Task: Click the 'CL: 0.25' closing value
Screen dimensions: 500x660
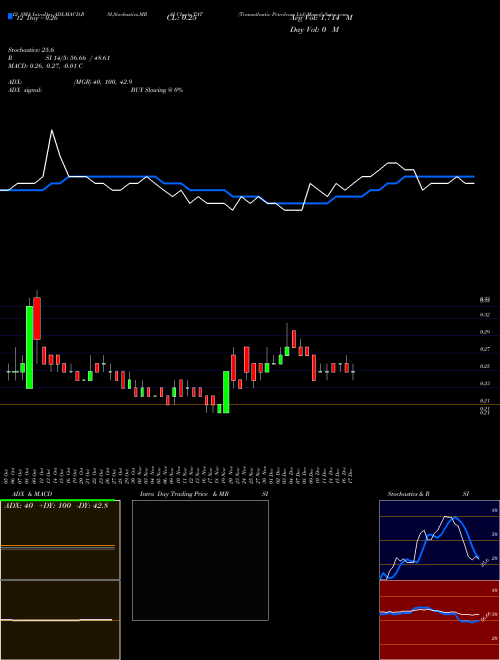Action: pyautogui.click(x=181, y=18)
